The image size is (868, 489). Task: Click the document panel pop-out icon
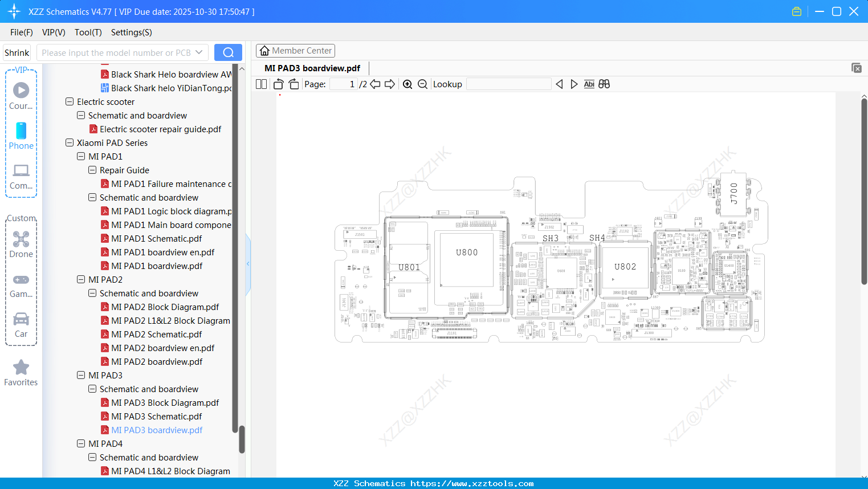point(857,68)
